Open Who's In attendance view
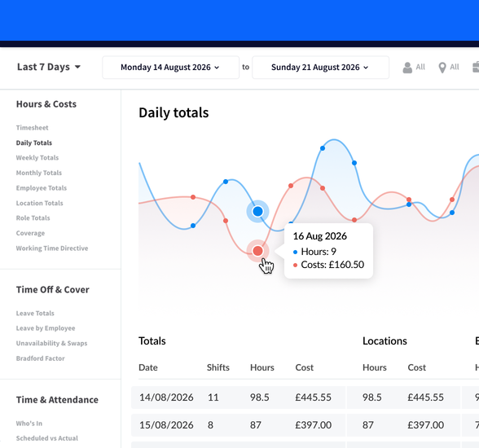The height and width of the screenshot is (448, 479). 29,424
